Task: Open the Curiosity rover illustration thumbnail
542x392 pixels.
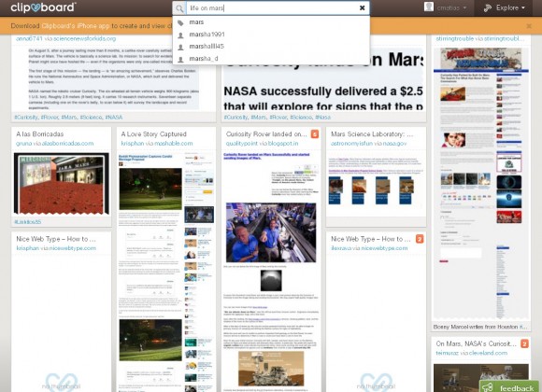Action: click(x=271, y=369)
